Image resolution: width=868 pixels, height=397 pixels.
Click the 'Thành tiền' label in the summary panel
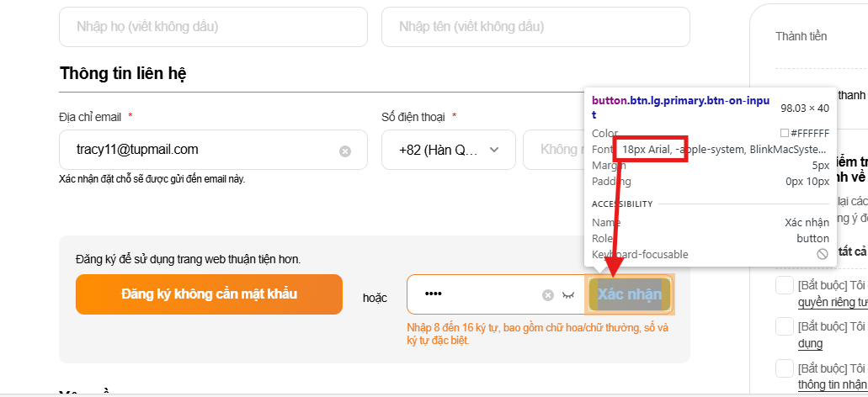click(801, 36)
